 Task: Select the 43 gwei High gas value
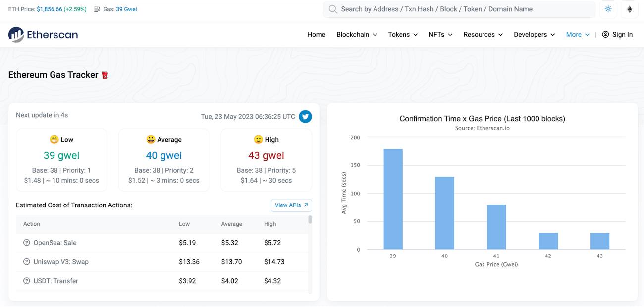pos(266,155)
